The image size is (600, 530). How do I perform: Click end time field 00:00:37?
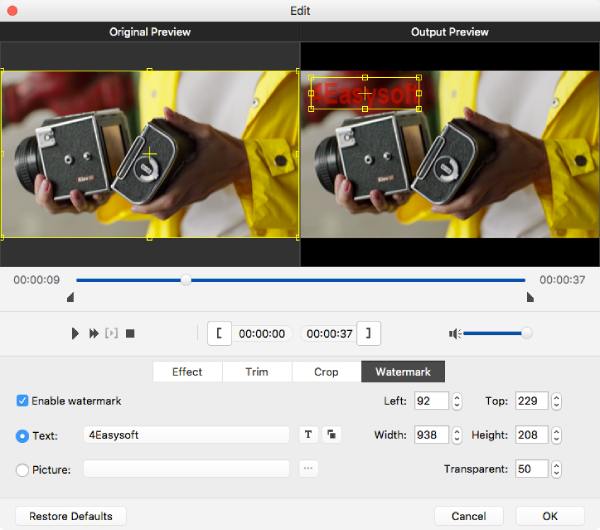click(329, 334)
